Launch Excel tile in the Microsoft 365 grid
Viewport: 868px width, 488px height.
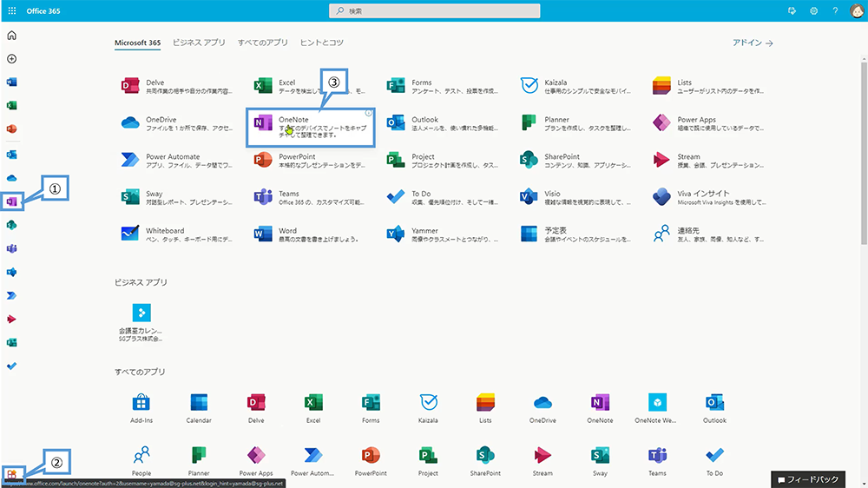tap(310, 86)
